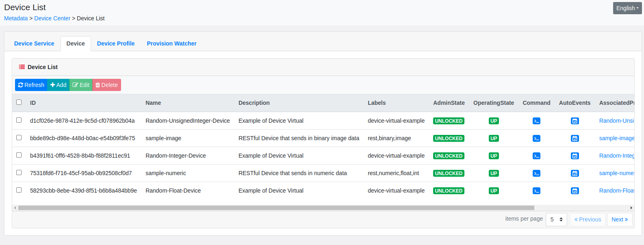Click the horizontal table scrollbar thumb

[x=276, y=208]
